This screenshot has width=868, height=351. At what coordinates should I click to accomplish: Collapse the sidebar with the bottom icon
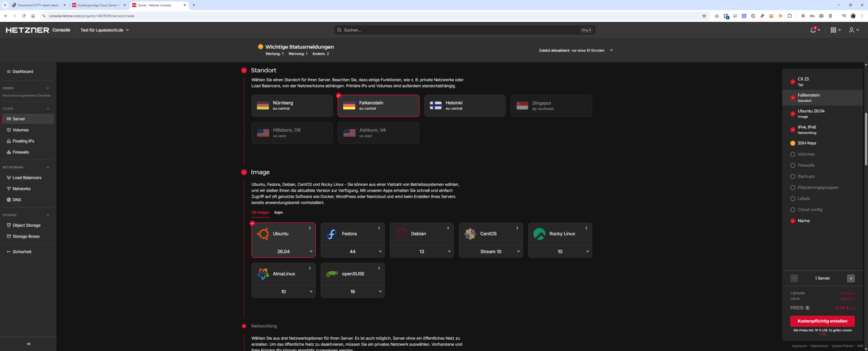point(28,344)
